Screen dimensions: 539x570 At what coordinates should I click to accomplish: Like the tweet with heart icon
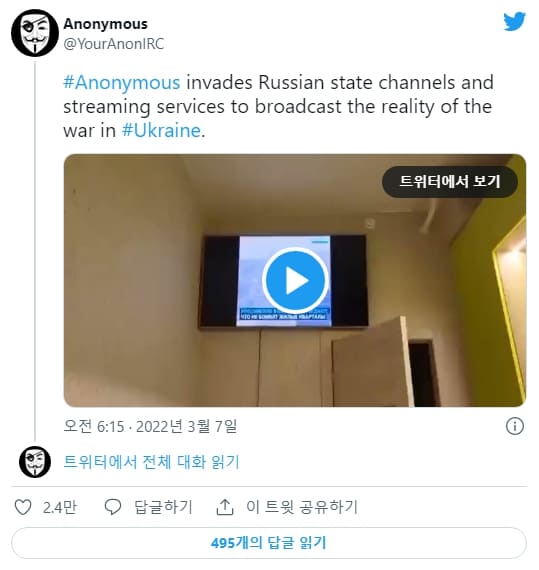(23, 507)
